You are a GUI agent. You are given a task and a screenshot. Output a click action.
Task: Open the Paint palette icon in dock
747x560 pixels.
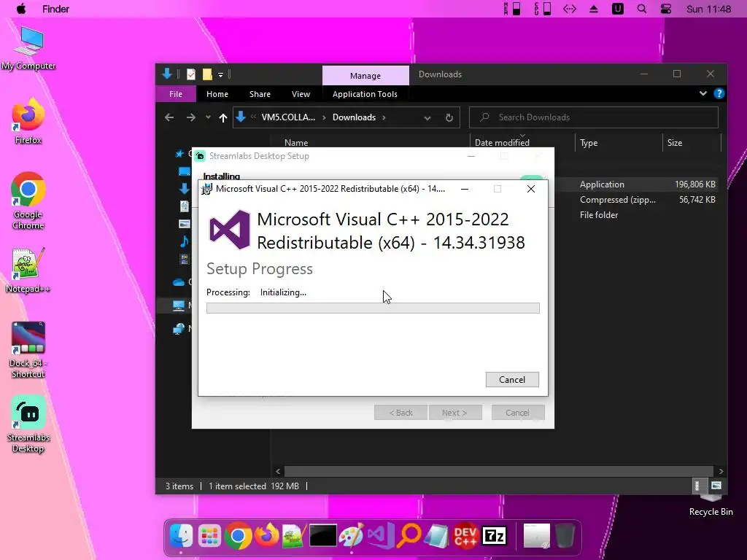coord(352,535)
